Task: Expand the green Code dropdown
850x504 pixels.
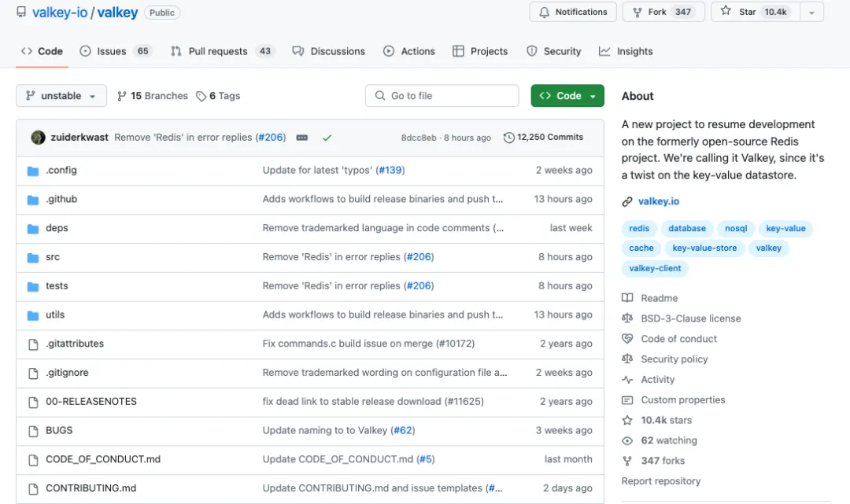Action: point(567,96)
